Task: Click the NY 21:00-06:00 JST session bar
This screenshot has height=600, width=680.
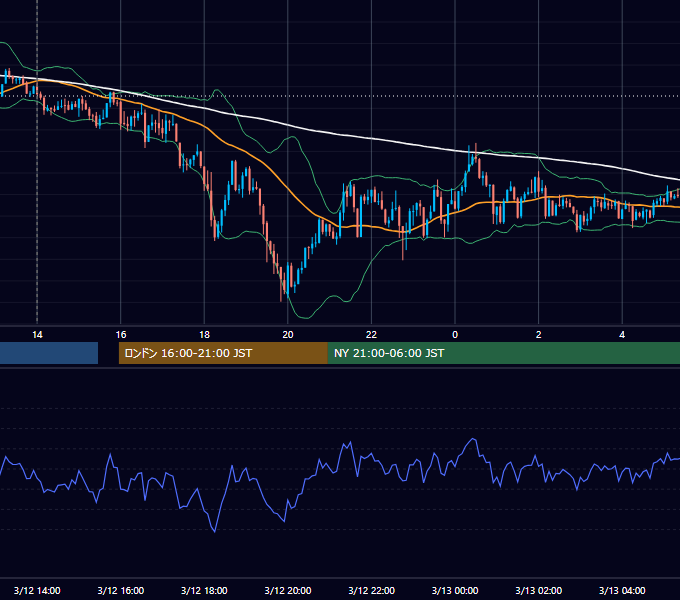Action: coord(504,353)
